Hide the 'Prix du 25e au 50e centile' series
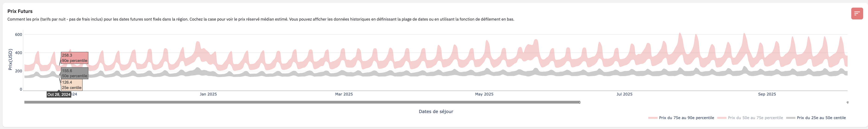This screenshot has height=129, width=868. point(821,118)
